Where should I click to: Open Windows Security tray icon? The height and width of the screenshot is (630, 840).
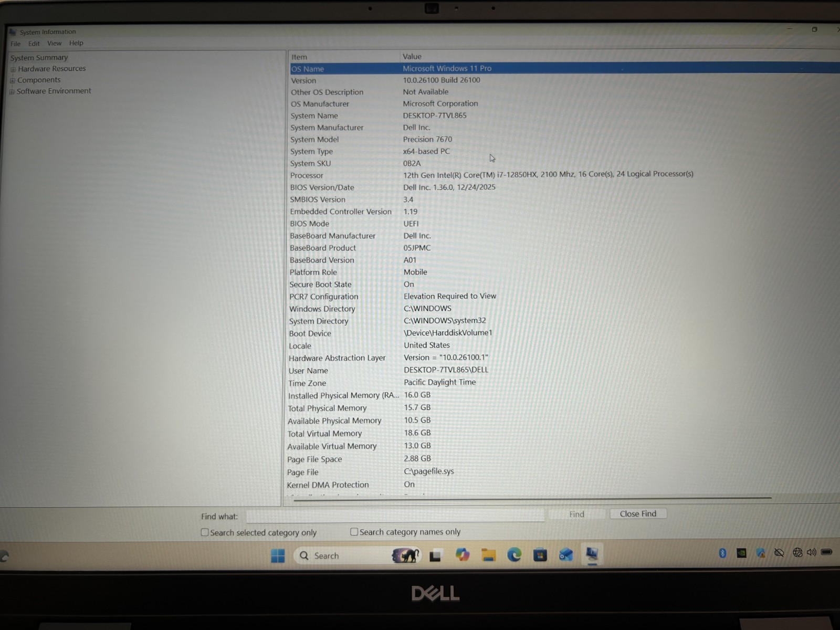(x=760, y=553)
